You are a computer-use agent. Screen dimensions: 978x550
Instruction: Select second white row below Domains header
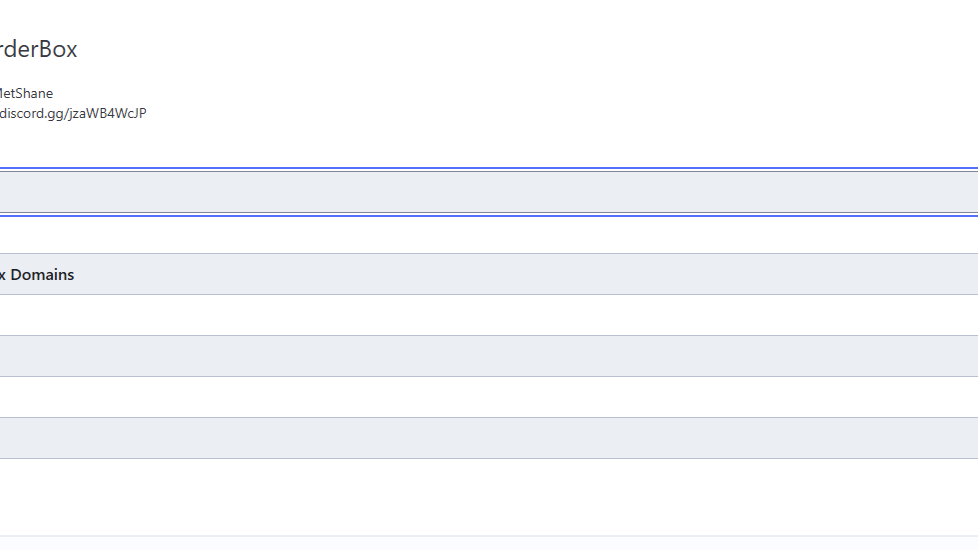(x=489, y=397)
